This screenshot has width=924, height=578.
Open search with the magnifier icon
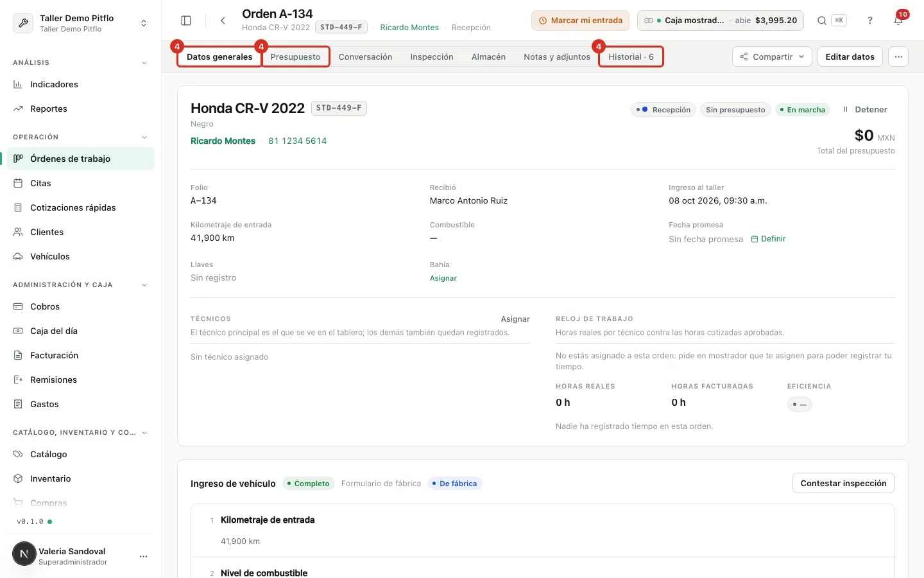click(821, 21)
